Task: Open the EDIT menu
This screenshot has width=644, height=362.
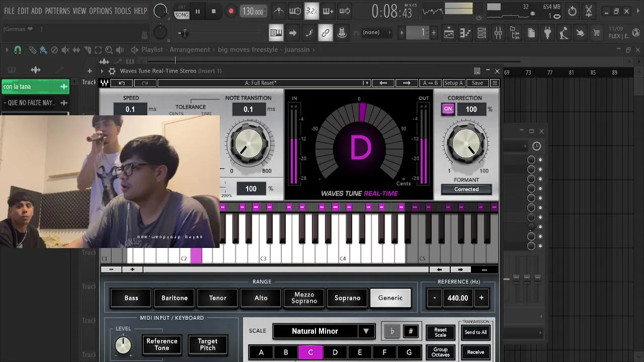Action: 23,11
